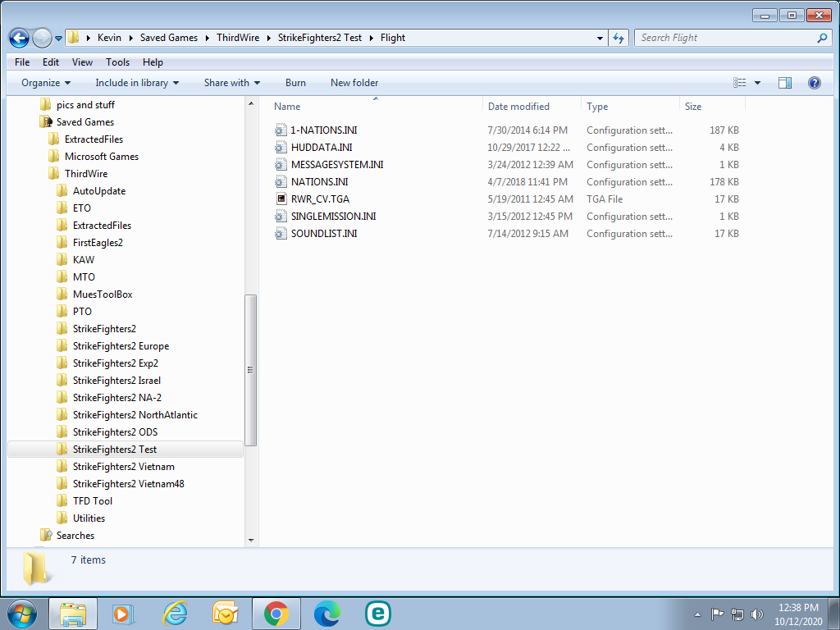Select the SINGLEMISSION.INI file icon
The width and height of the screenshot is (840, 630).
pyautogui.click(x=281, y=217)
